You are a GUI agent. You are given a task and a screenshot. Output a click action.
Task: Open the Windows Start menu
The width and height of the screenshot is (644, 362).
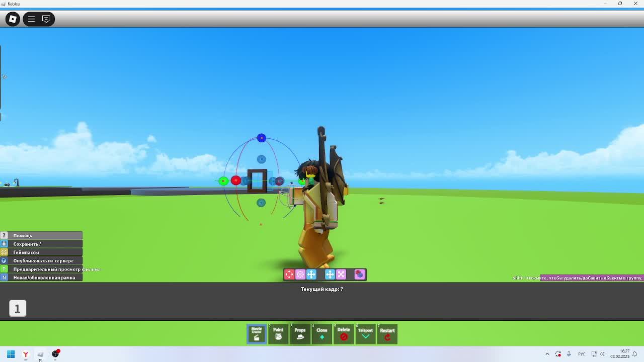pos(11,354)
